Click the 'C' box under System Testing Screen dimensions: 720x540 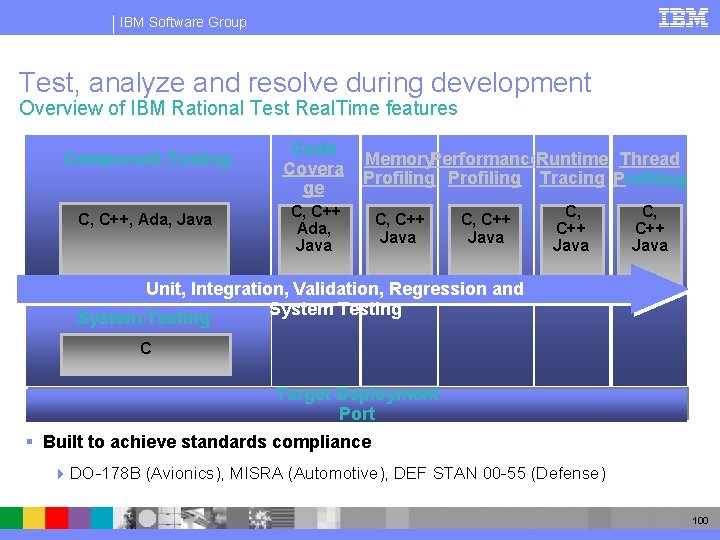(x=146, y=354)
